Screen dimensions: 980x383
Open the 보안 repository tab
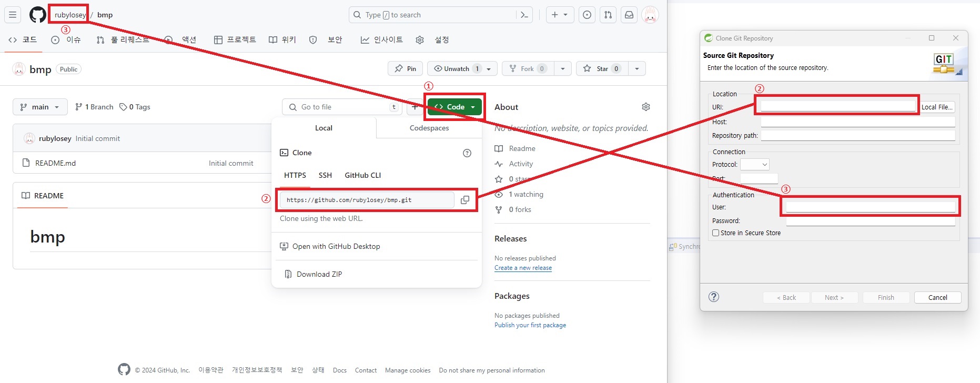pos(326,40)
